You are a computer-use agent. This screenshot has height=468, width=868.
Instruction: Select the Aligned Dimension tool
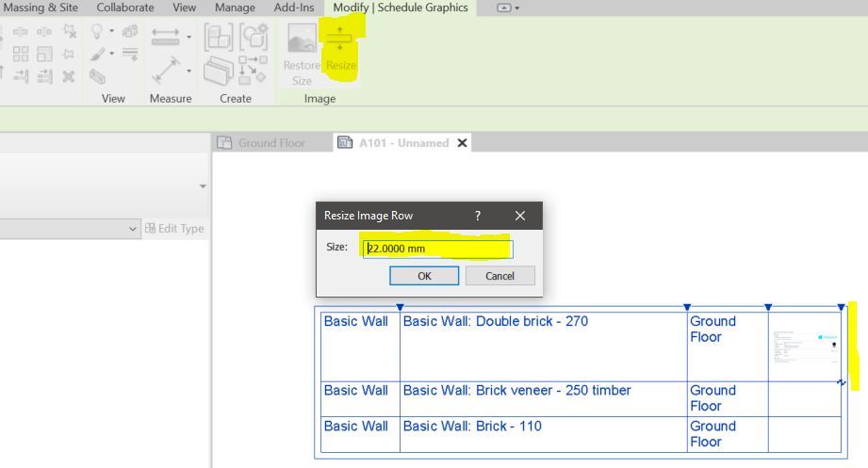(x=166, y=71)
